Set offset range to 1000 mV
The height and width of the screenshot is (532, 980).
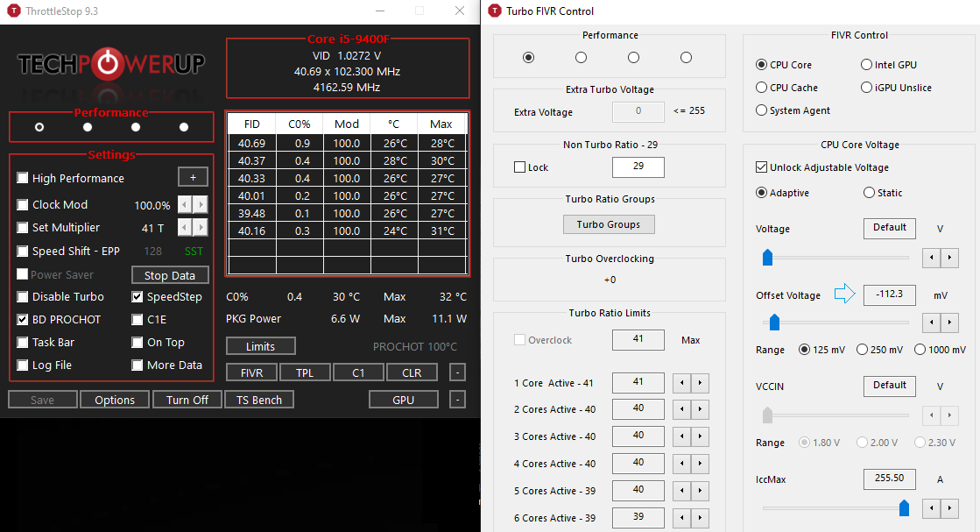click(920, 350)
